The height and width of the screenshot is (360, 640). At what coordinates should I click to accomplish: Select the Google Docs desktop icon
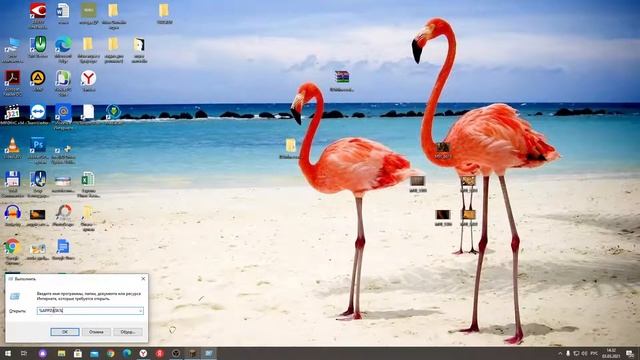tap(63, 249)
